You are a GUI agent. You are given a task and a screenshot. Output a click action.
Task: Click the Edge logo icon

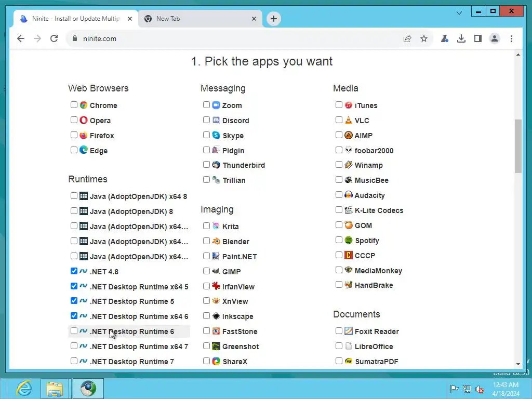pos(84,150)
